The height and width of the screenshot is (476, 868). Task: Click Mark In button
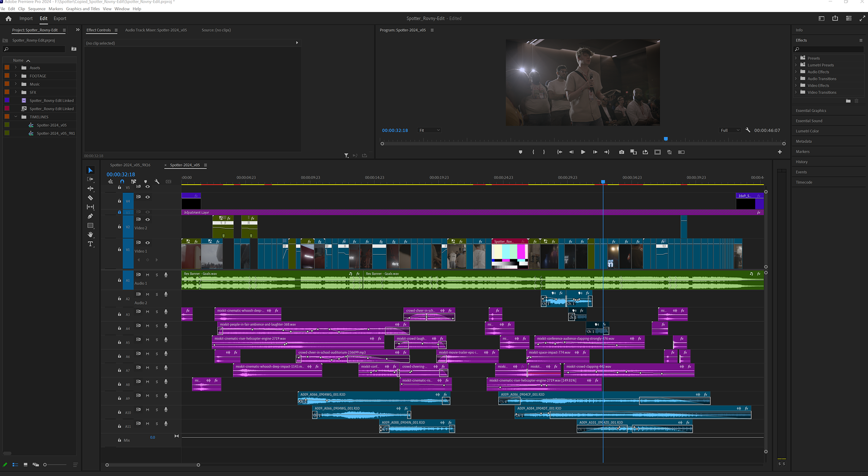(x=533, y=152)
